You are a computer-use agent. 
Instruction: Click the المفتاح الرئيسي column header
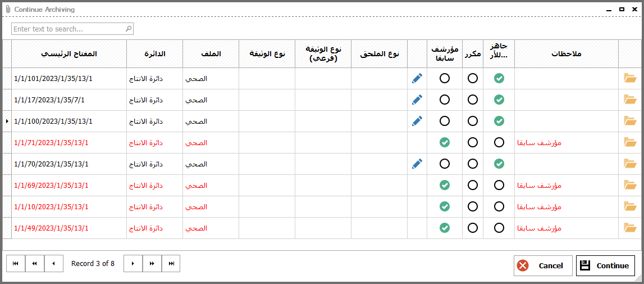(x=69, y=54)
